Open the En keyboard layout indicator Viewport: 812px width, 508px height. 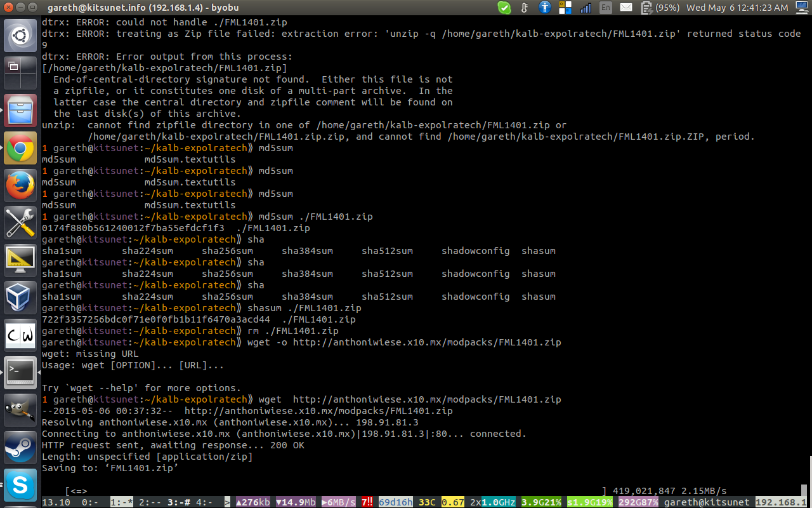(x=606, y=8)
